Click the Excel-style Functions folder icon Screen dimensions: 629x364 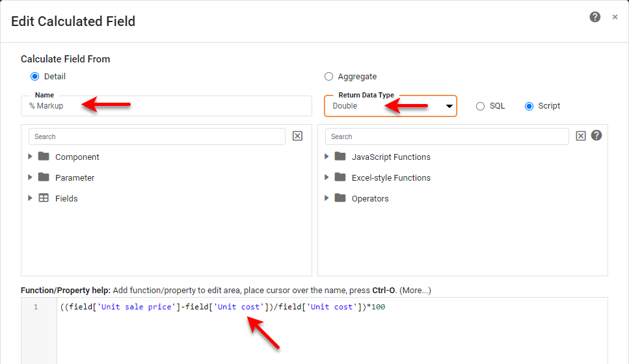coord(340,177)
